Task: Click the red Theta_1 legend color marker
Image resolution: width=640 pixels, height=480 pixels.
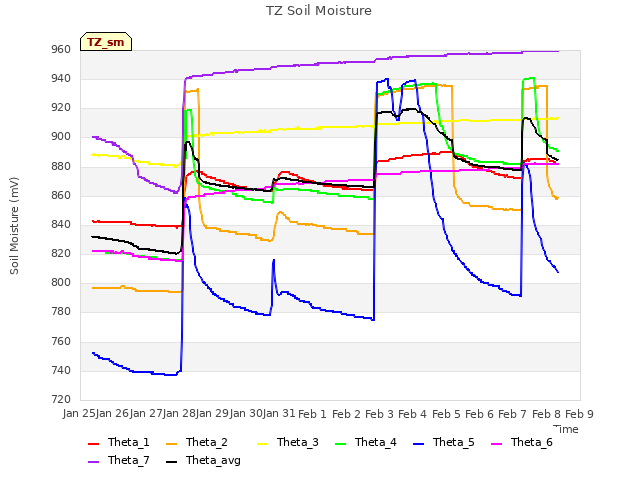Action: (x=93, y=444)
